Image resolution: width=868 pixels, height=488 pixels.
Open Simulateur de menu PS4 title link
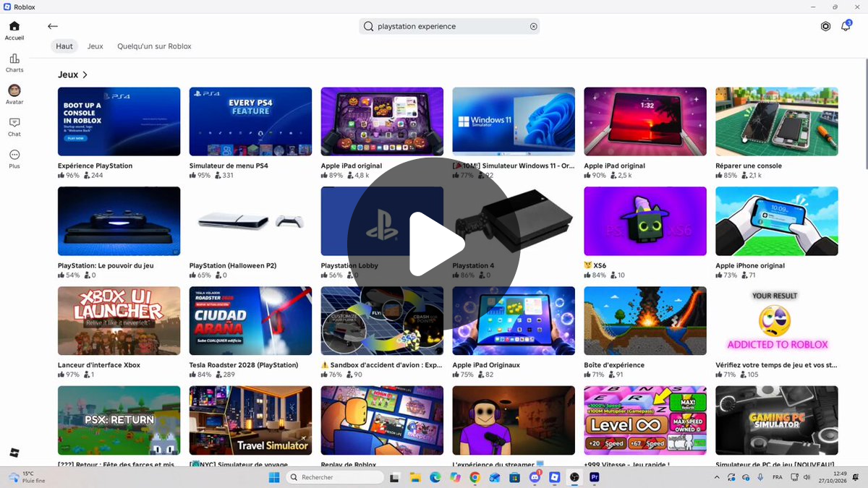[x=229, y=166]
